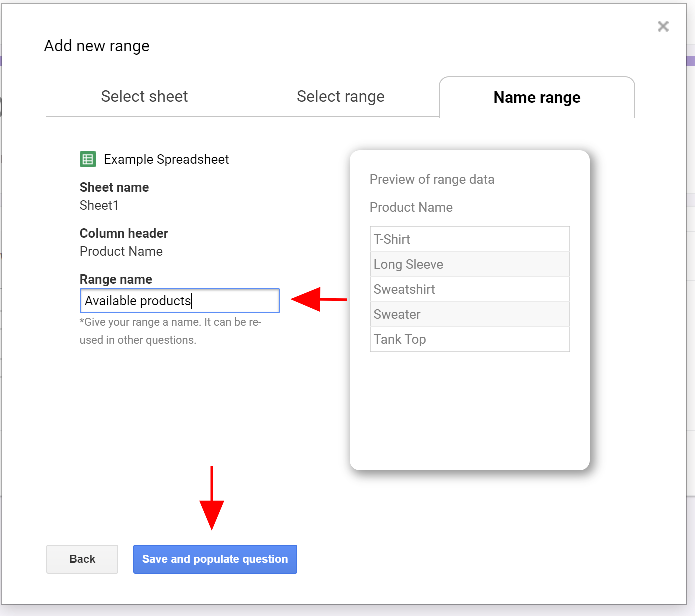Select the Long Sleeve preview row
Image resolution: width=695 pixels, height=616 pixels.
469,264
